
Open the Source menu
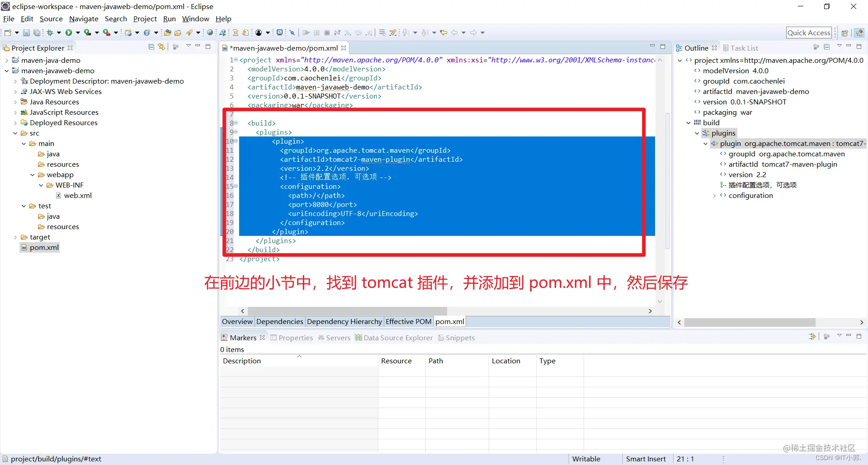point(51,19)
